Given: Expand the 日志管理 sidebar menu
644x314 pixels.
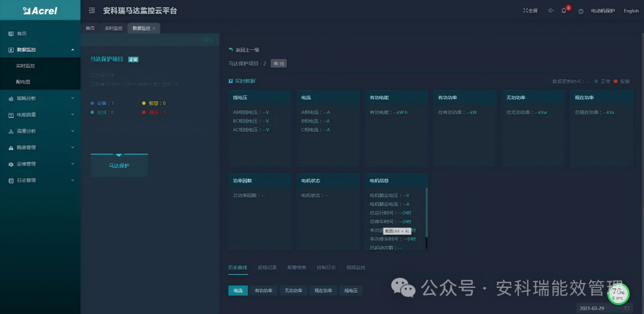Looking at the screenshot, I should tap(73, 180).
